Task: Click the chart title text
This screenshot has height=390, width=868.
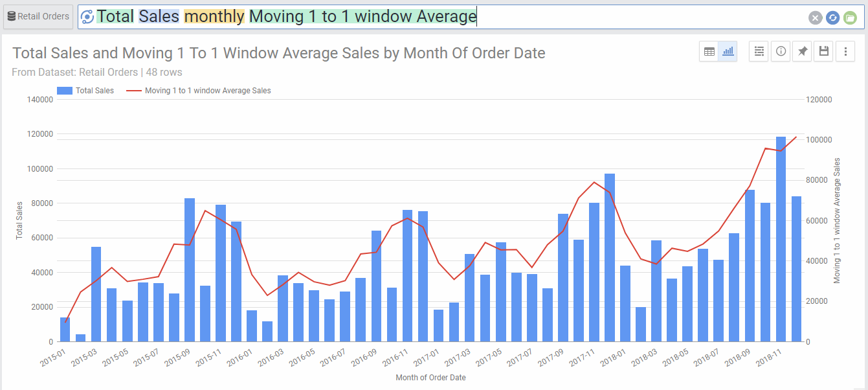Action: (x=278, y=53)
